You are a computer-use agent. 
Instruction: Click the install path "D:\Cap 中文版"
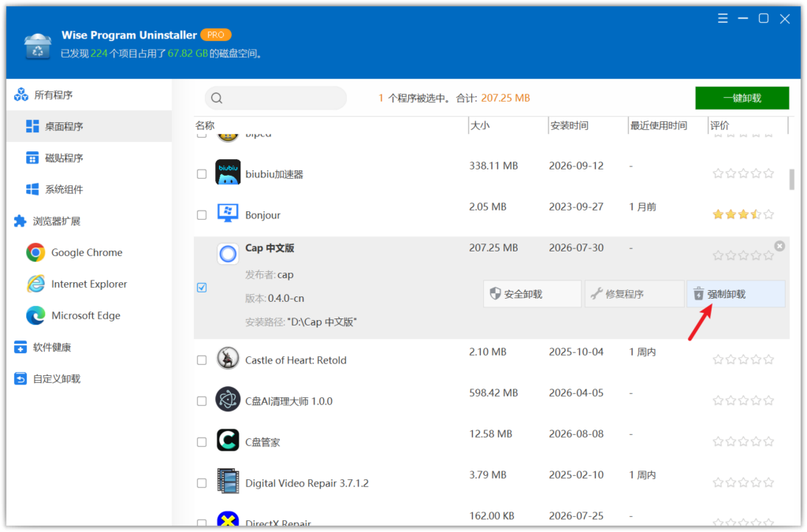[322, 322]
